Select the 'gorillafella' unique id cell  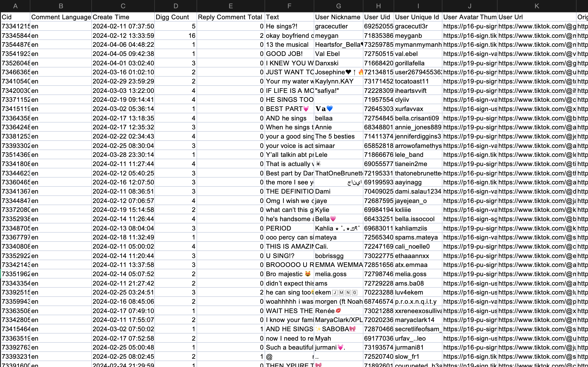point(418,63)
